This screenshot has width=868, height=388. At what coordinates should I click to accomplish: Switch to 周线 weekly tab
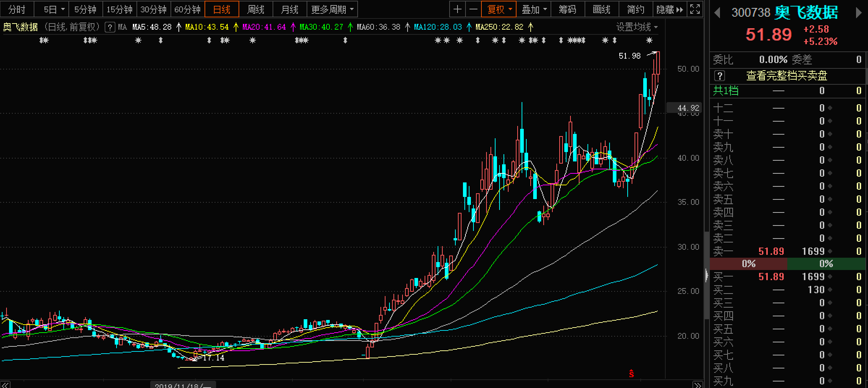pos(256,9)
